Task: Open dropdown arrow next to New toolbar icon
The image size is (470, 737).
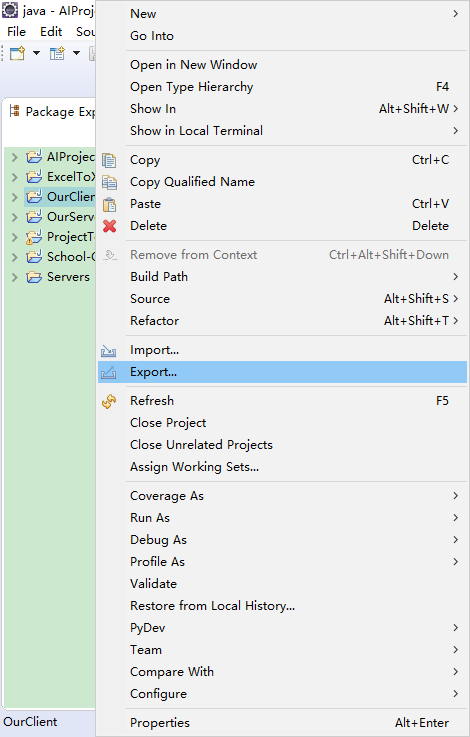Action: pos(36,53)
